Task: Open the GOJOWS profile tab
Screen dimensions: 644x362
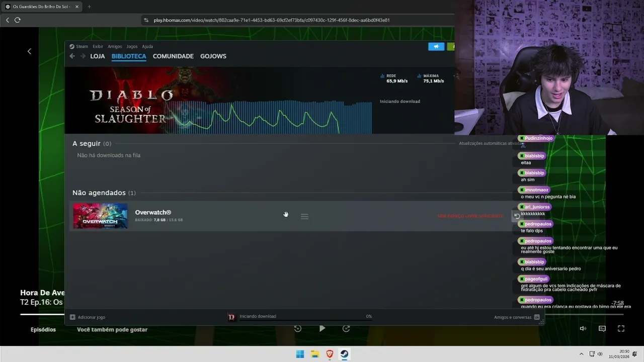Action: point(213,56)
